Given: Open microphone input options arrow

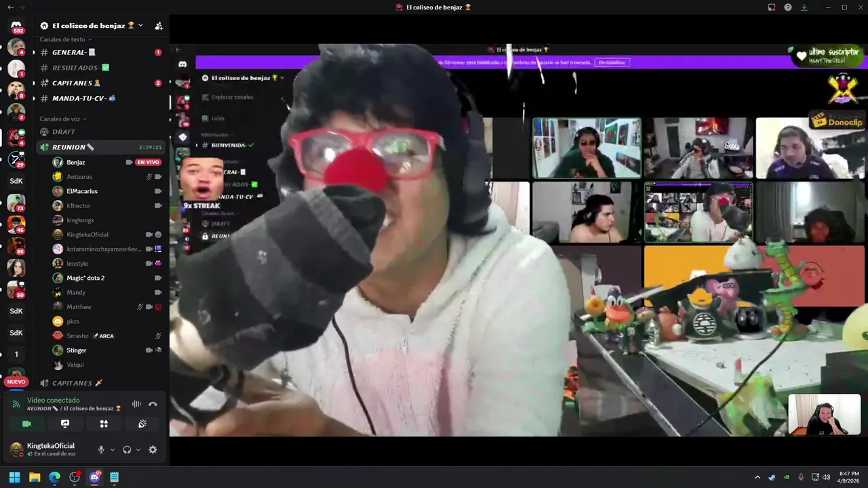Looking at the screenshot, I should (x=113, y=449).
